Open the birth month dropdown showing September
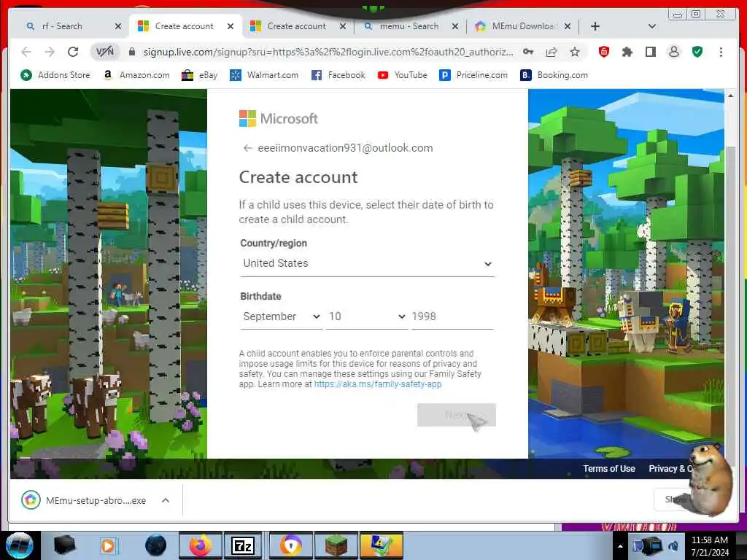This screenshot has height=560, width=747. 281,316
